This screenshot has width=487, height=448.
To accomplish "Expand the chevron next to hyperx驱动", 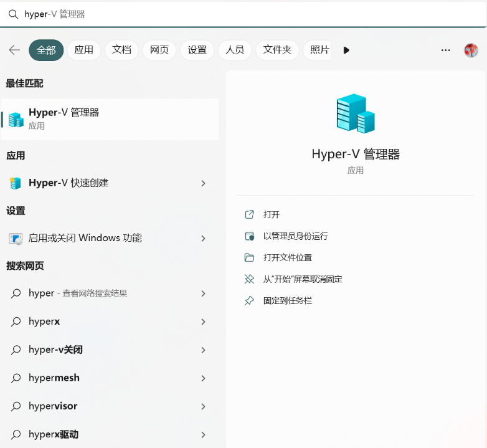I will click(x=203, y=435).
